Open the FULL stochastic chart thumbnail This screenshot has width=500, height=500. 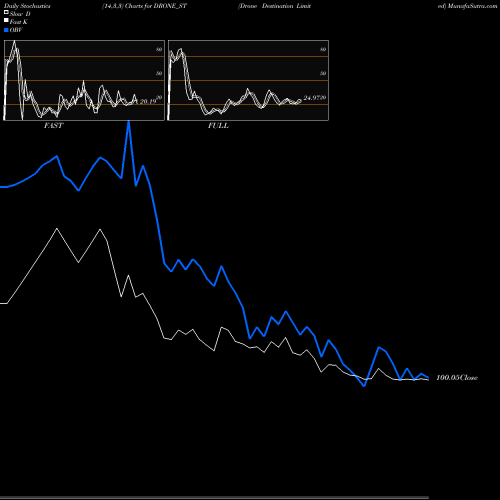pyautogui.click(x=248, y=80)
